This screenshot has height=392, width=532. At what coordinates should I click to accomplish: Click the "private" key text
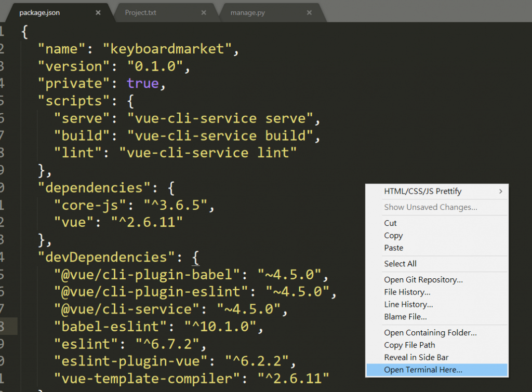pyautogui.click(x=74, y=84)
